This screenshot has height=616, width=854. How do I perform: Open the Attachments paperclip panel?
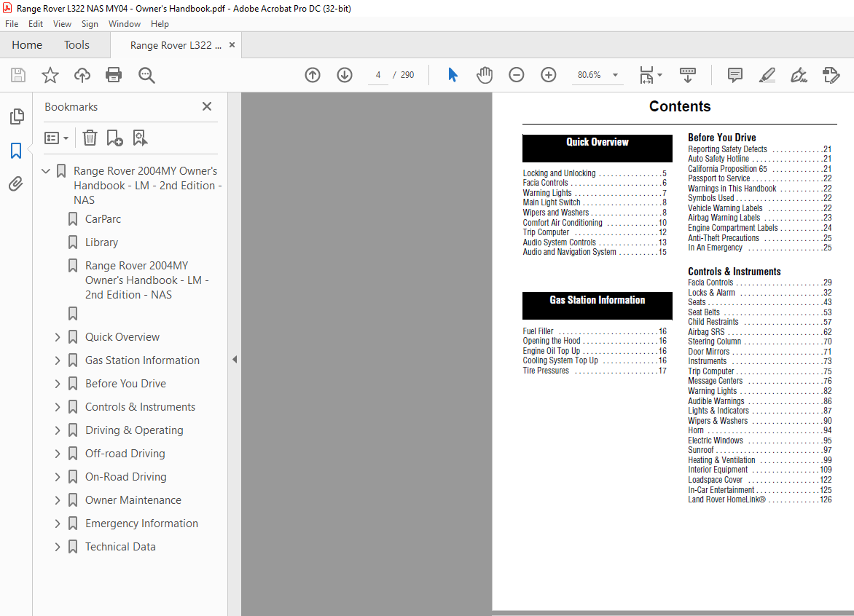[16, 184]
